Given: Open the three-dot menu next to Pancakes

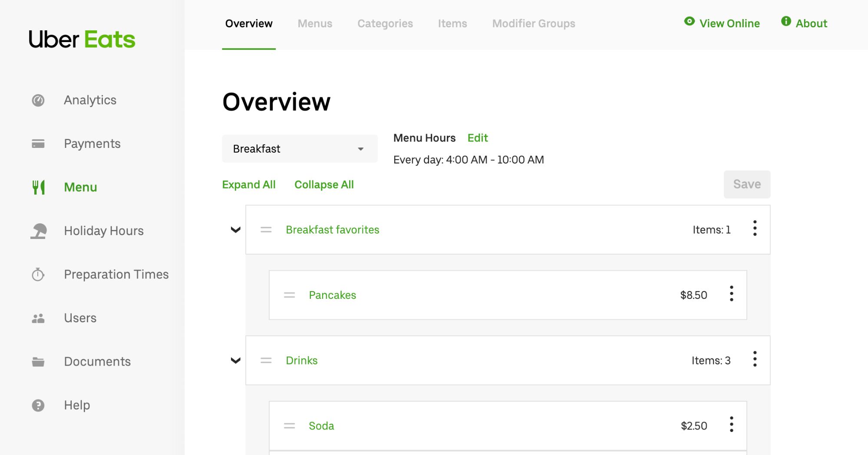Looking at the screenshot, I should point(732,295).
